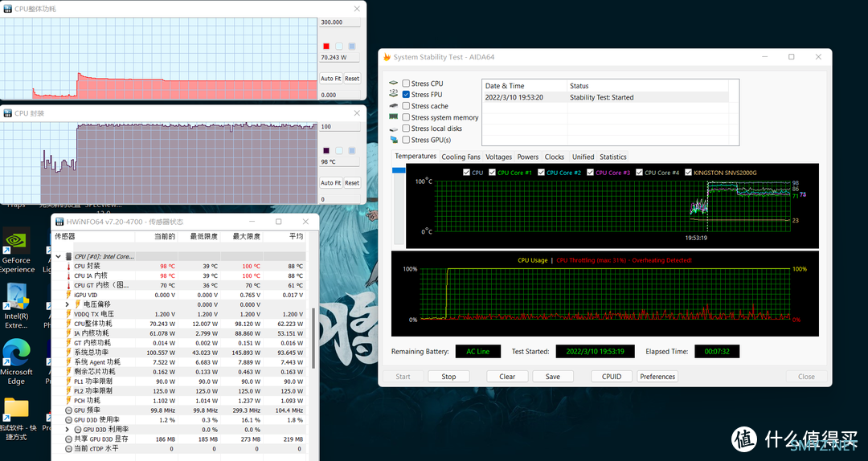Open the yellow folder shortcut on desktop
Screen dimensions: 868x461
tap(16, 418)
